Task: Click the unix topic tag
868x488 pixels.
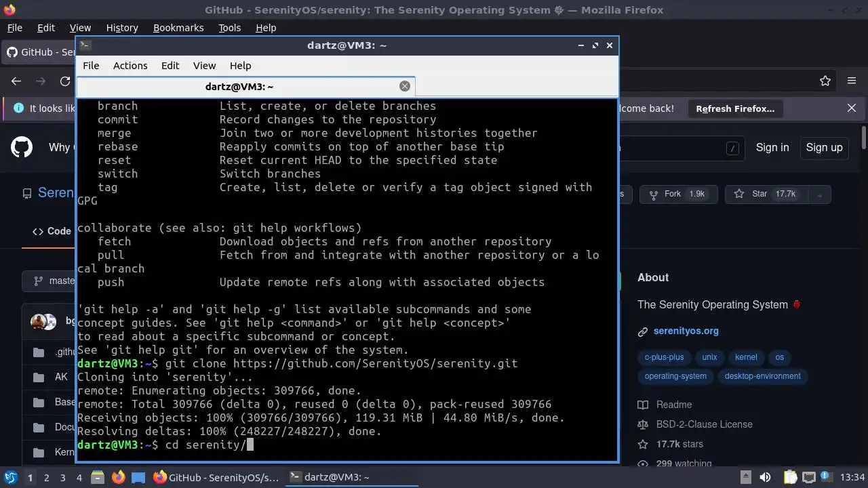Action: 709,357
